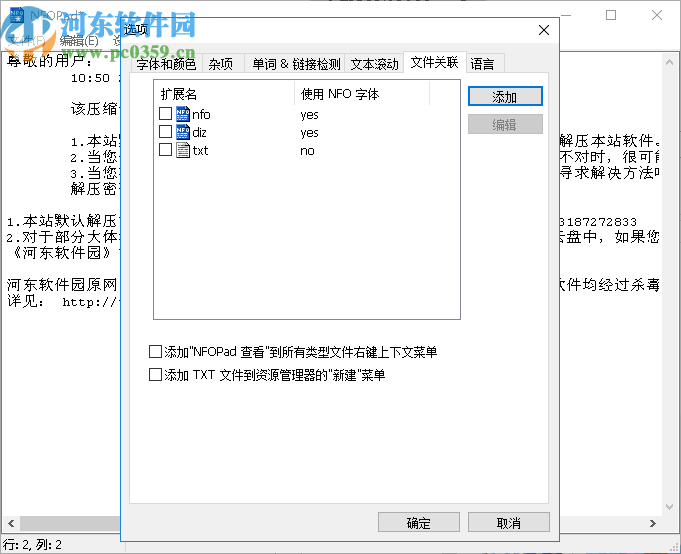Maximize the NFOPad main window
The height and width of the screenshot is (554, 681).
pyautogui.click(x=611, y=15)
